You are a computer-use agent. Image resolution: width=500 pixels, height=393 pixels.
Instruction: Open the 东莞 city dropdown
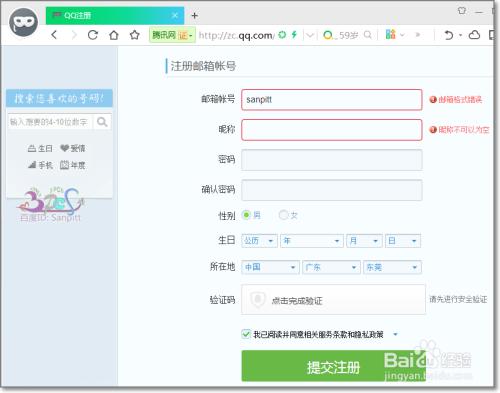(x=392, y=267)
